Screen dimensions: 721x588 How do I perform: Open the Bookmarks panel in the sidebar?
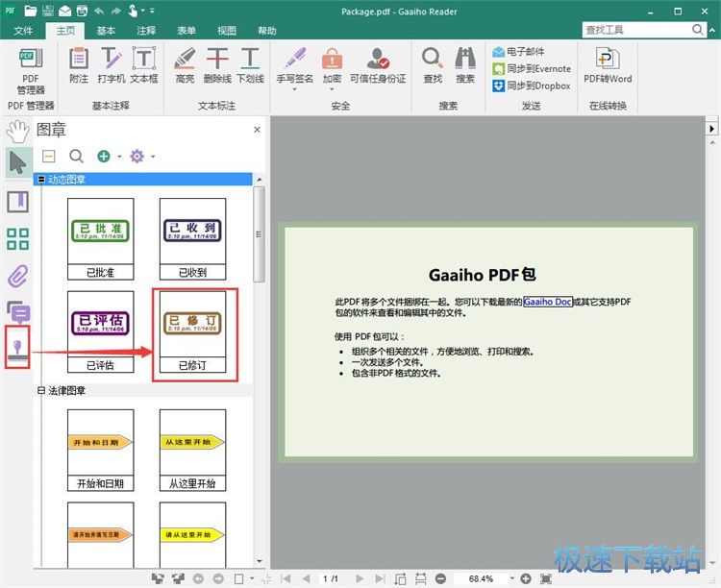point(17,201)
